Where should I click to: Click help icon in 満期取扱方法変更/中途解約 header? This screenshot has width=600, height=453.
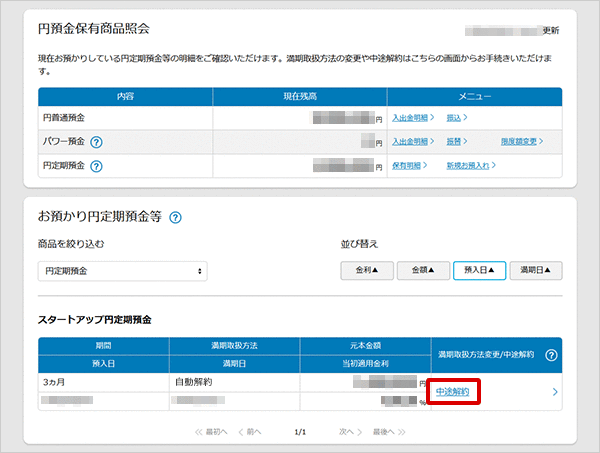551,355
